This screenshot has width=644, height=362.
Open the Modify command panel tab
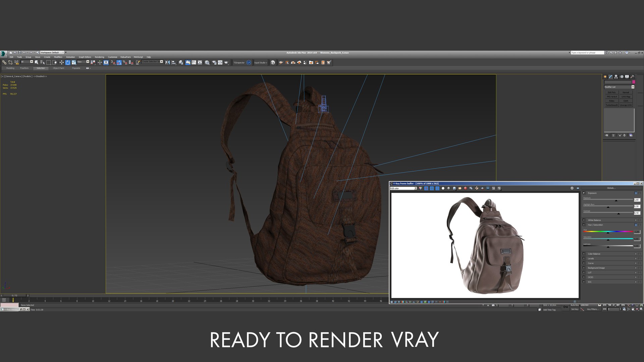(x=610, y=77)
